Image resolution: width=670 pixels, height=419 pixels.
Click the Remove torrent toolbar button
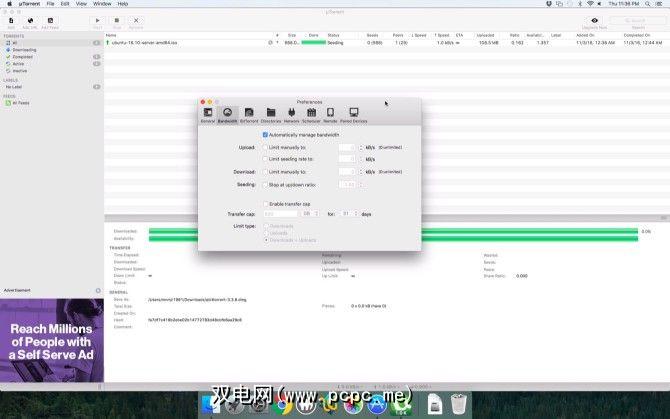click(x=136, y=22)
